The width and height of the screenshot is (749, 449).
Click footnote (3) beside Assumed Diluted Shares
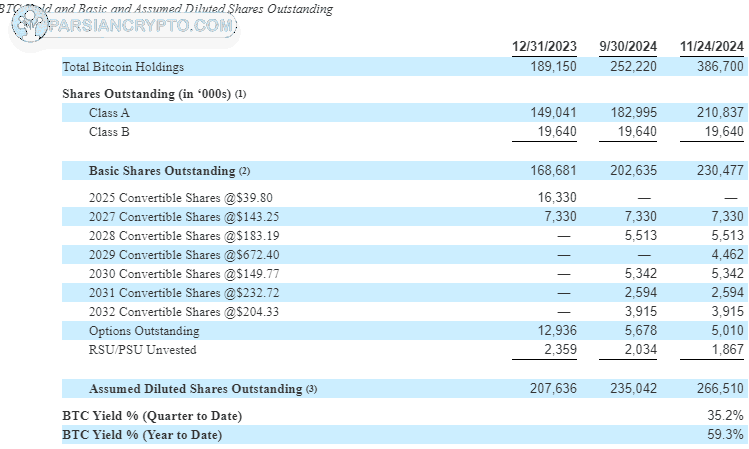(311, 389)
